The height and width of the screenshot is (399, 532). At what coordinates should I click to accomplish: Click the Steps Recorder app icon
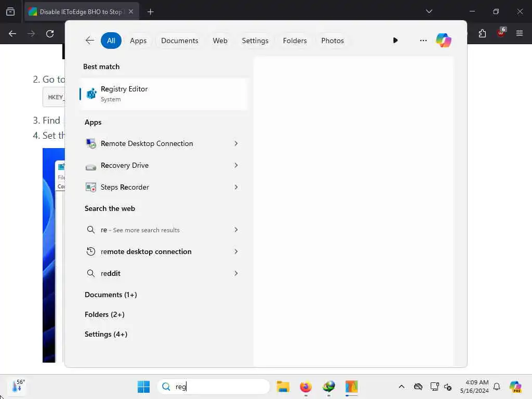pos(90,187)
